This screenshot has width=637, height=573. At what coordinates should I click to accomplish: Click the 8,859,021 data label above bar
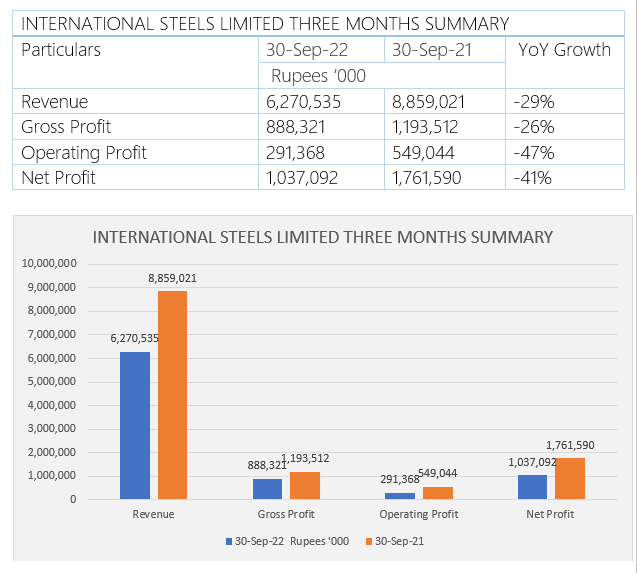[172, 278]
